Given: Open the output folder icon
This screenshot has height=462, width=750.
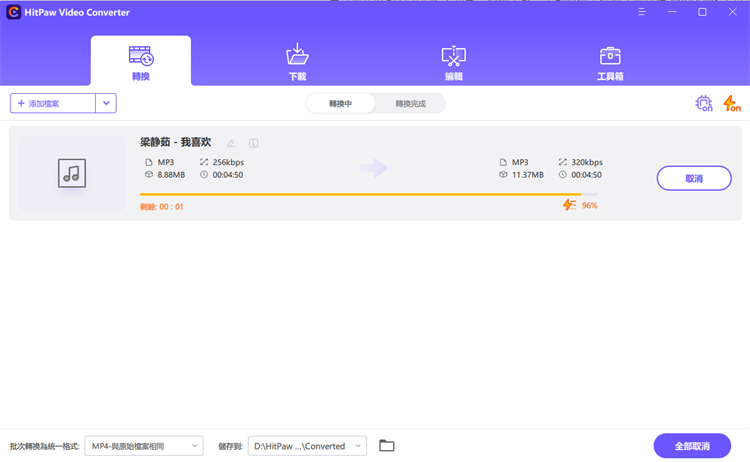Looking at the screenshot, I should [386, 446].
